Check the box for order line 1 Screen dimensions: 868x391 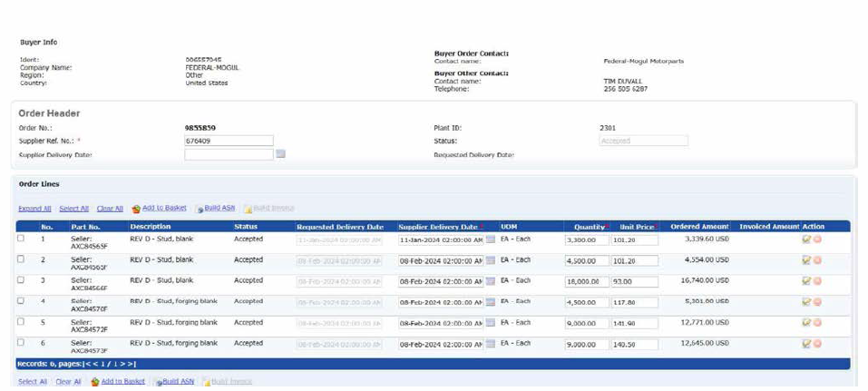[x=21, y=239]
